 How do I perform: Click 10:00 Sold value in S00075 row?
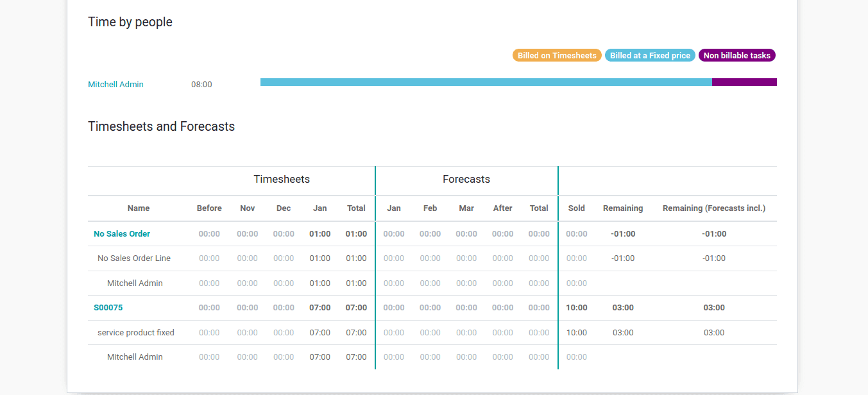pyautogui.click(x=577, y=308)
